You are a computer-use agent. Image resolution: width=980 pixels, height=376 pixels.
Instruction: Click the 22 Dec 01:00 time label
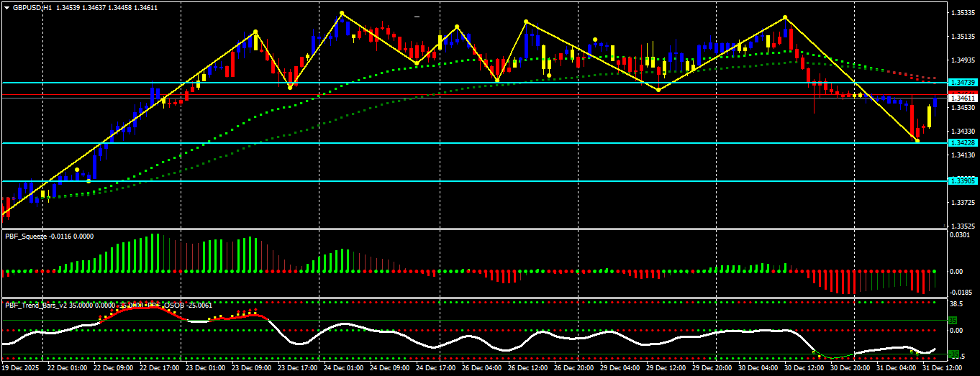point(66,367)
